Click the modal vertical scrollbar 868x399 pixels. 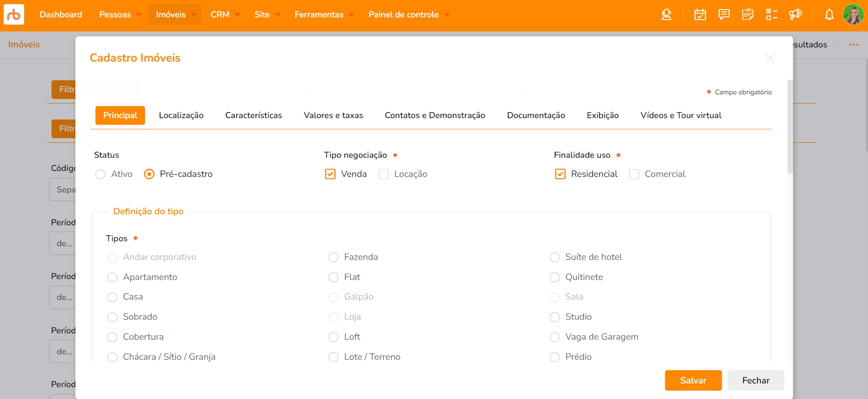790,127
